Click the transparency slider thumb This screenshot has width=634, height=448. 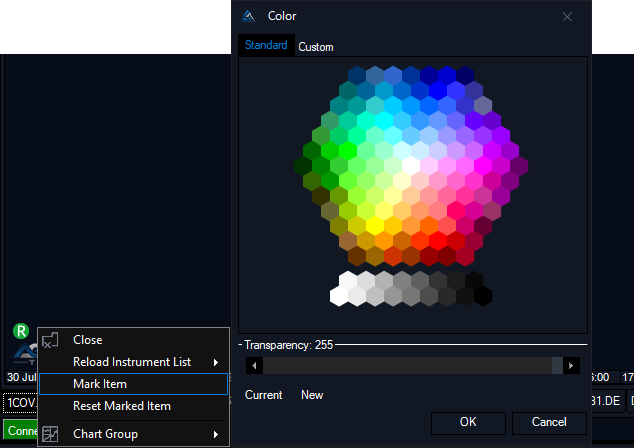556,366
